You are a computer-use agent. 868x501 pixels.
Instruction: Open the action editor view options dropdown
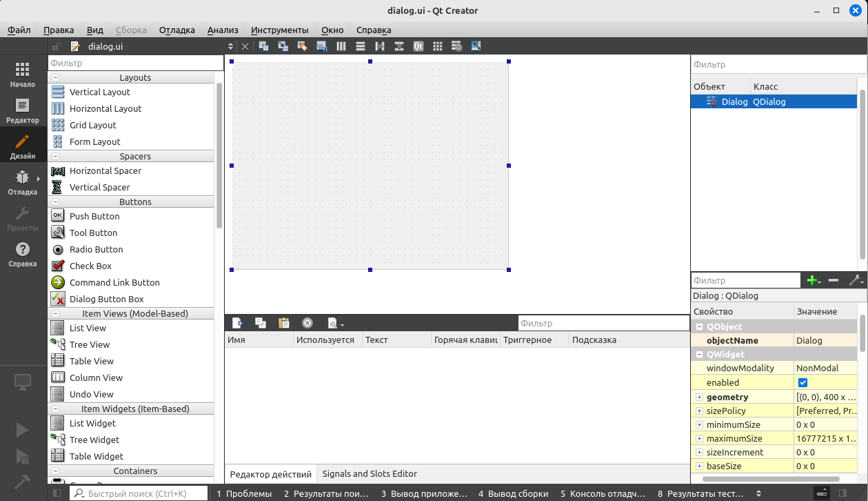[336, 322]
